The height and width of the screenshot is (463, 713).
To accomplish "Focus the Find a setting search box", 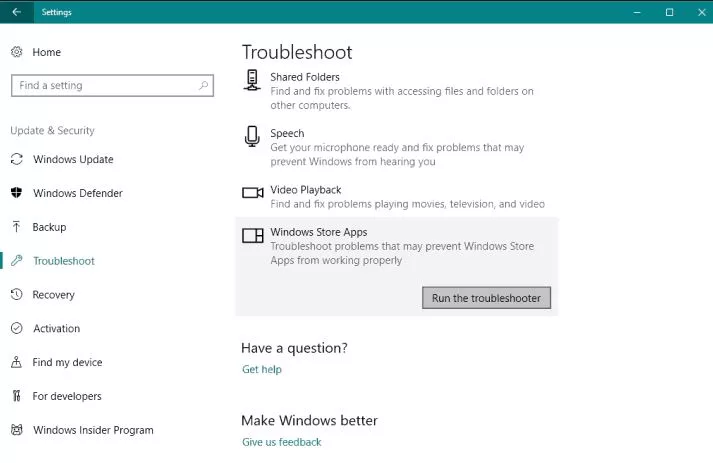I will tap(112, 86).
